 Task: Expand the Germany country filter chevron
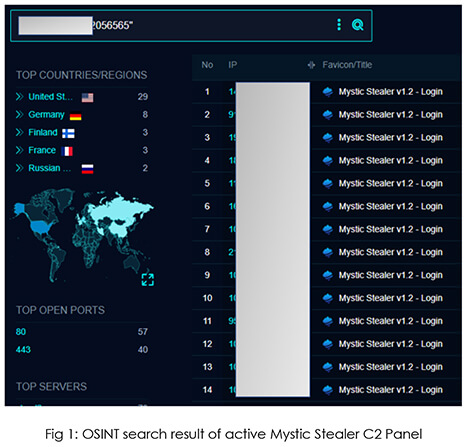click(19, 115)
